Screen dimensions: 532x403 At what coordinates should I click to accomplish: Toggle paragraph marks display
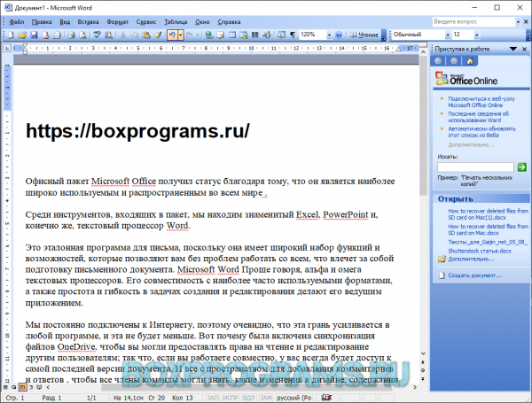(293, 35)
